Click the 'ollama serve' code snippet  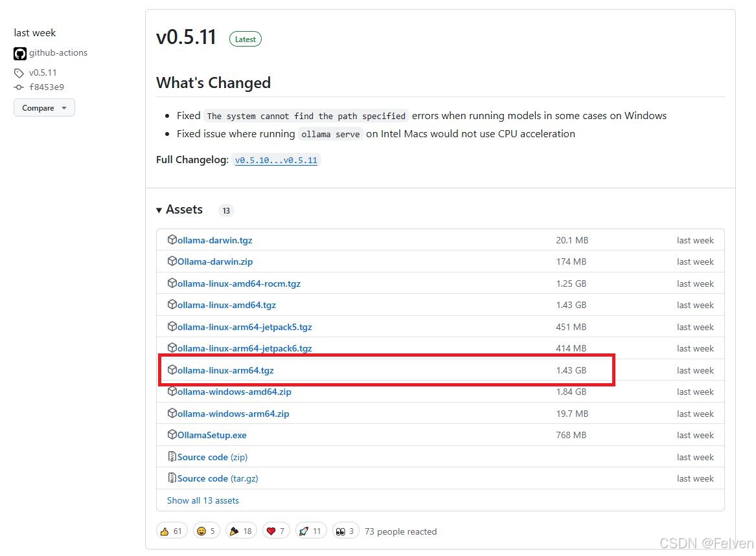[330, 135]
